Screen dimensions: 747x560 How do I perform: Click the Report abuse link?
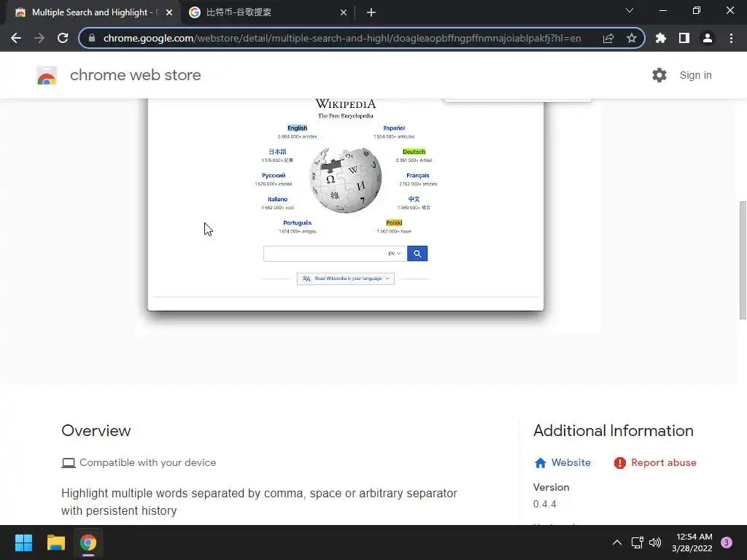click(664, 462)
